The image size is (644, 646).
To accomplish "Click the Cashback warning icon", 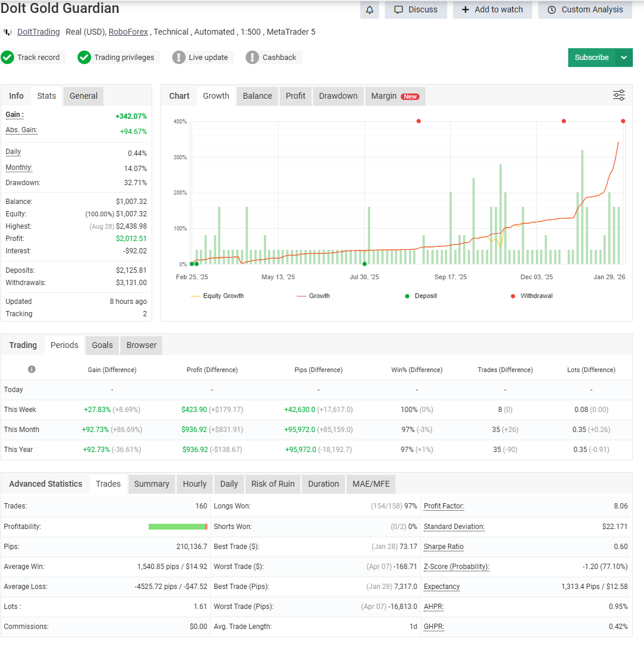I will click(x=253, y=57).
